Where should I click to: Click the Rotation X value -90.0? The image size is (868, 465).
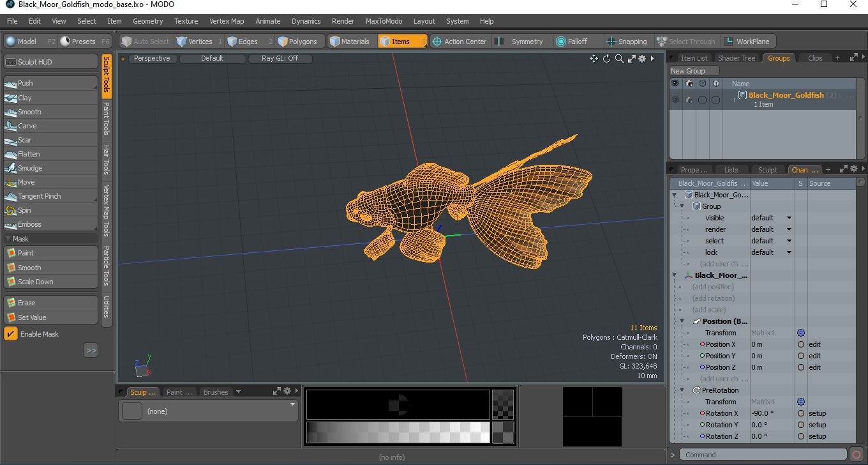772,413
